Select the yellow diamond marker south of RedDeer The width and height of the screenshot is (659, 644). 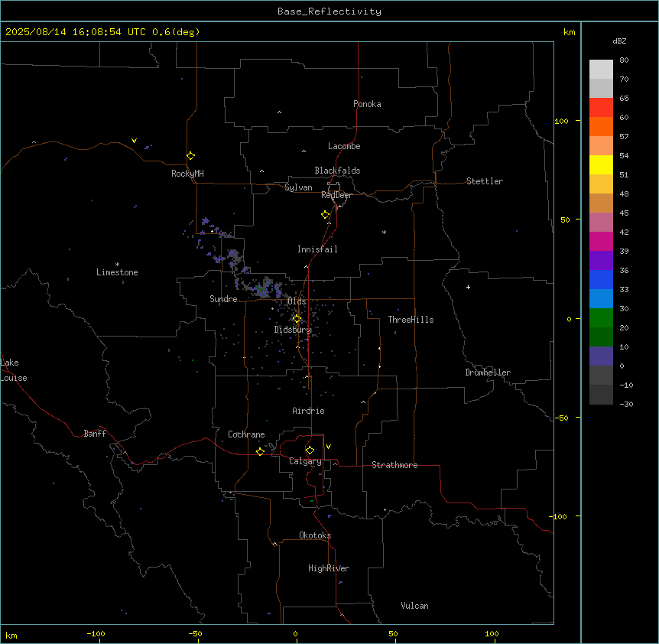[326, 215]
